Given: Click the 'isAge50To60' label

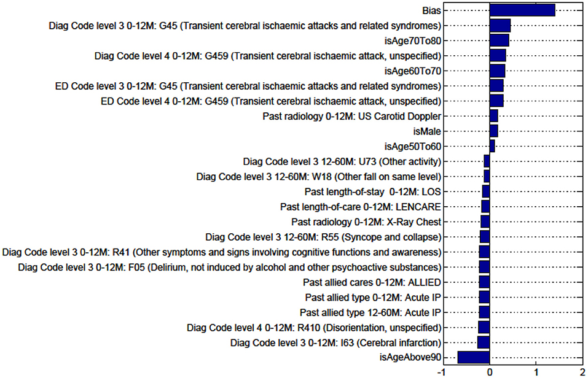Looking at the screenshot, I should pyautogui.click(x=413, y=147).
